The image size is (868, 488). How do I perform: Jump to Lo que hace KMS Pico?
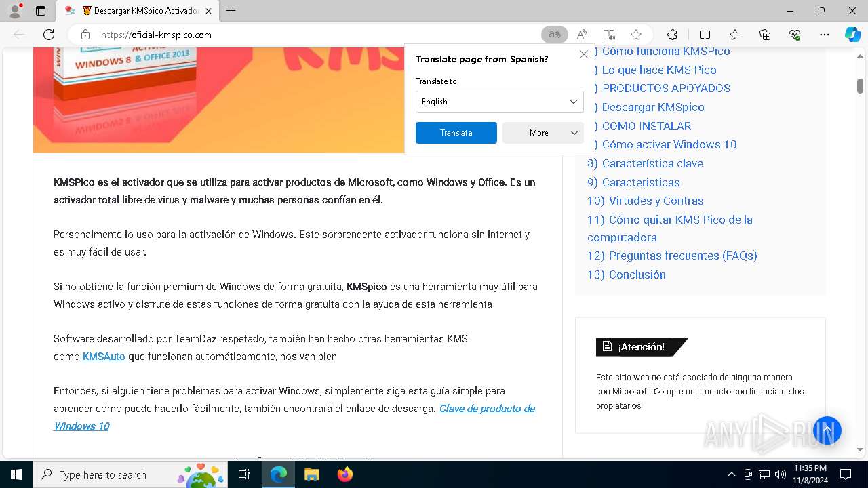click(658, 70)
